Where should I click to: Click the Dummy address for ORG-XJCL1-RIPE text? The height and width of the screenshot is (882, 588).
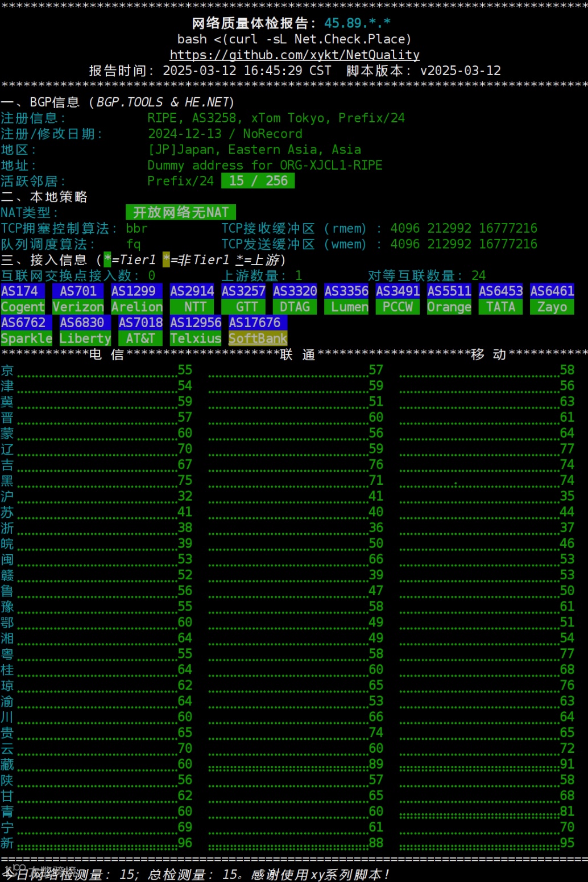click(265, 166)
